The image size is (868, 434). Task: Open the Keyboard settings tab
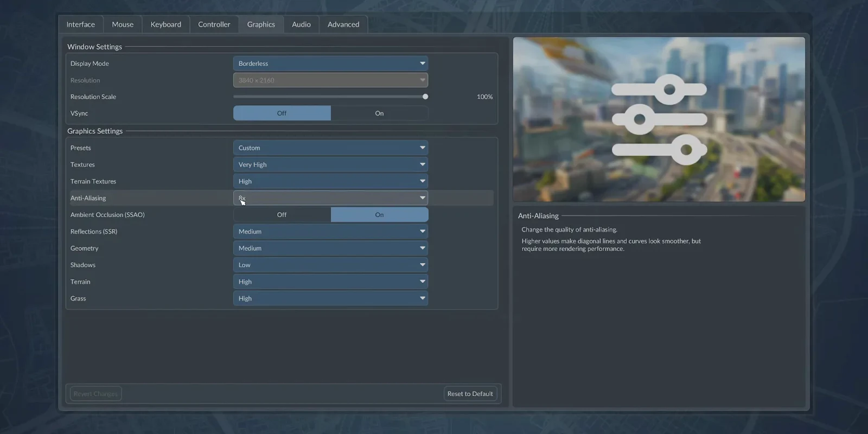click(166, 24)
